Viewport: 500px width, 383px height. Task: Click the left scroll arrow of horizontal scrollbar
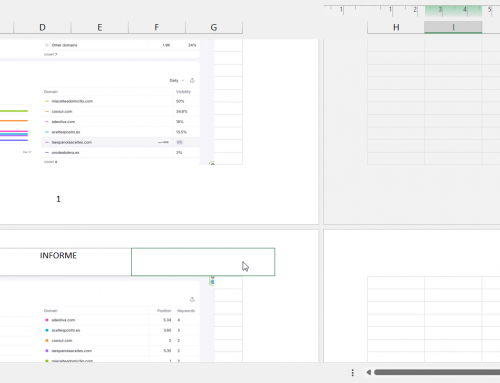(368, 372)
